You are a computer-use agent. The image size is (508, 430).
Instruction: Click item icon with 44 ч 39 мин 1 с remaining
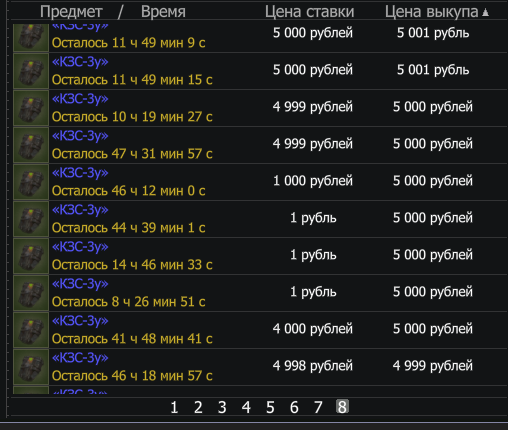[31, 219]
